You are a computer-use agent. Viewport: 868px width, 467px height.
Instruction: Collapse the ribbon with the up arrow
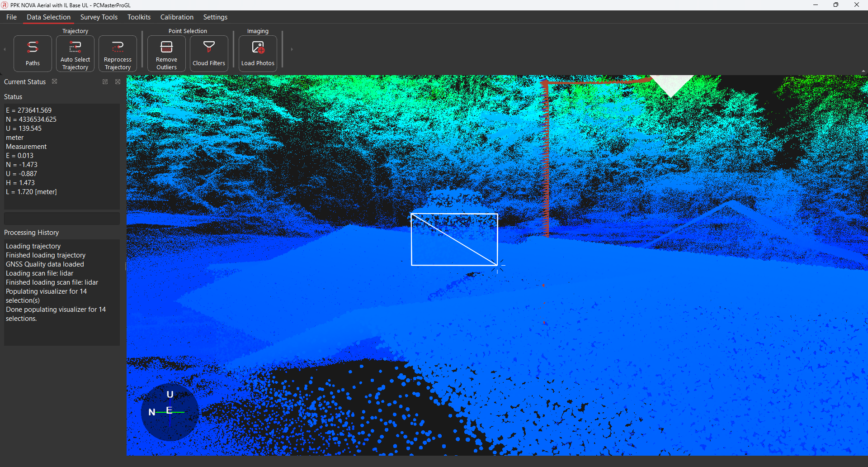tap(863, 71)
